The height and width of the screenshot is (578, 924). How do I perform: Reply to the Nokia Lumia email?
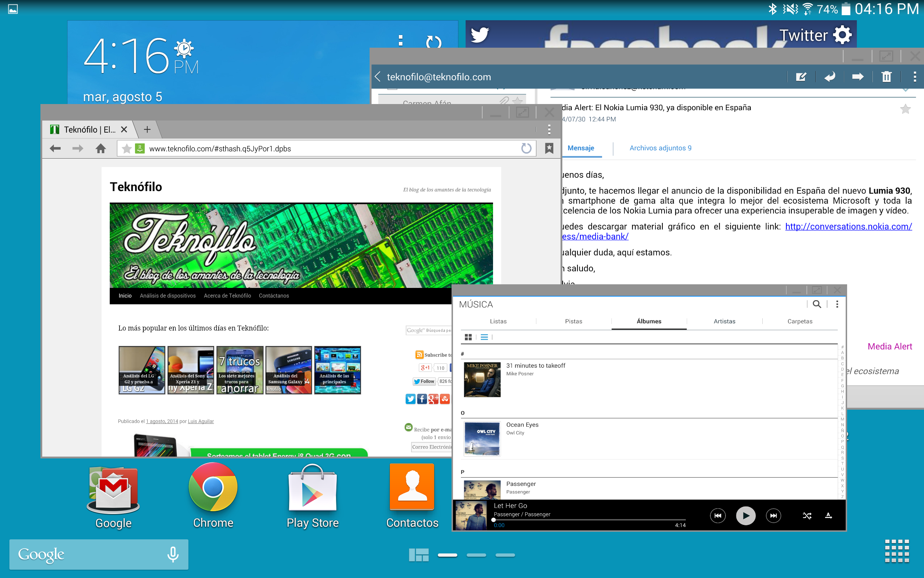click(829, 77)
